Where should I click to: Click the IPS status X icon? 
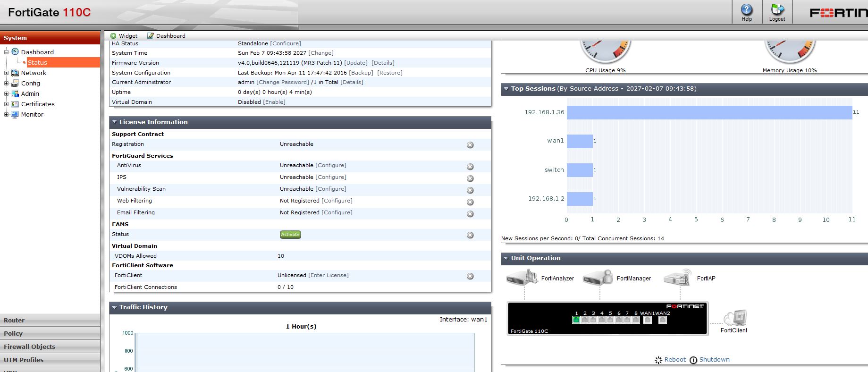pos(470,178)
